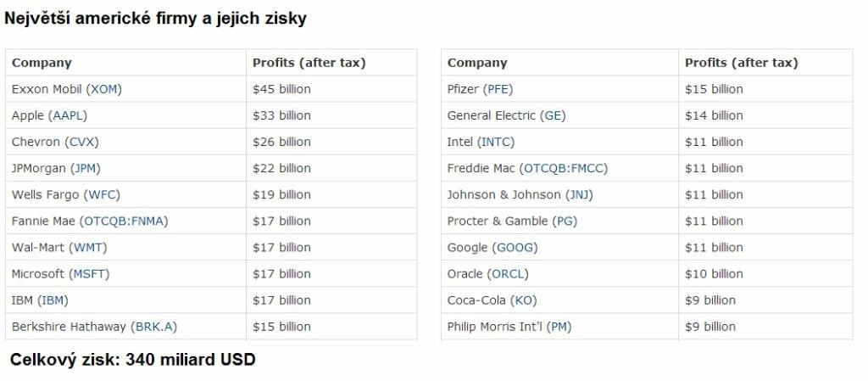Screen dimensions: 868x381
Task: Open the IBM ticker link in parentheses
Action: pos(53,300)
